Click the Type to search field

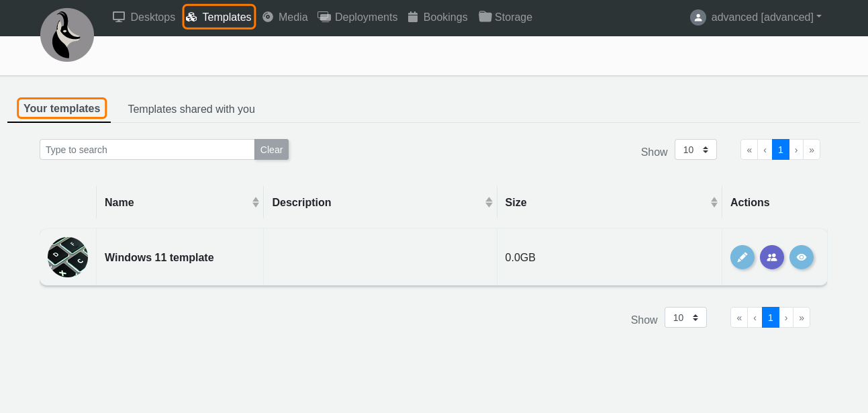coord(147,150)
